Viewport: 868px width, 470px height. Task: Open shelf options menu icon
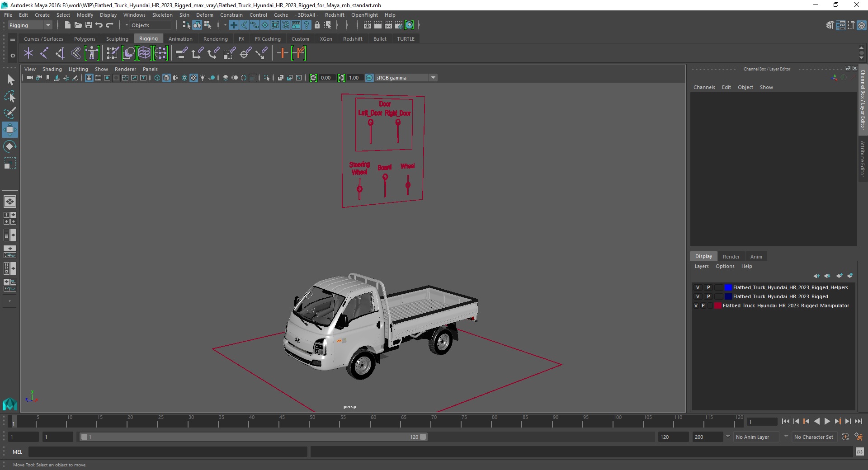coord(13,56)
